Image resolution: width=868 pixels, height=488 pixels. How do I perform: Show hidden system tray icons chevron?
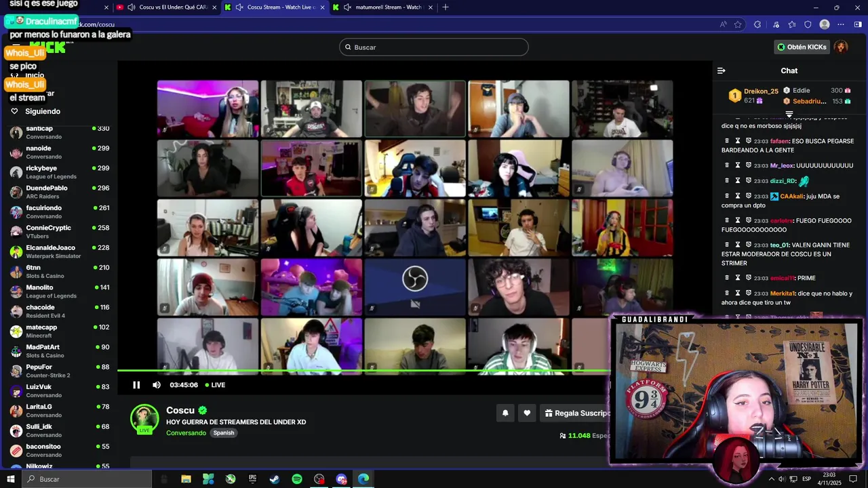[771, 479]
